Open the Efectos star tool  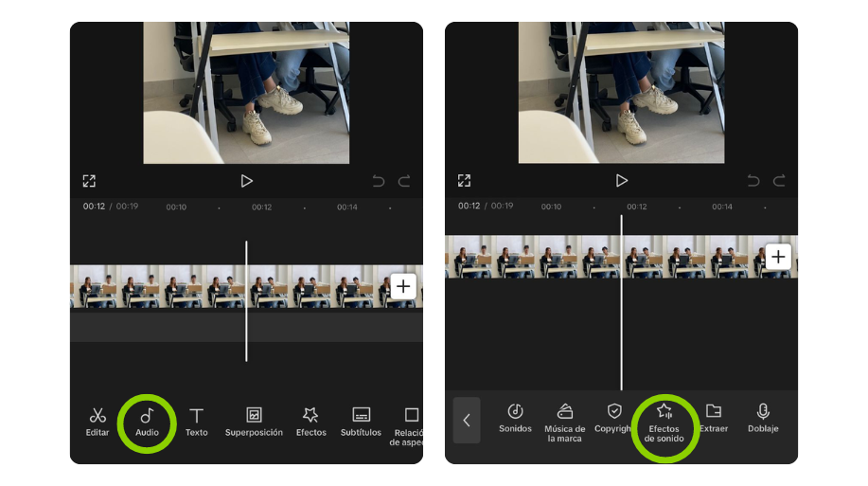(x=310, y=421)
